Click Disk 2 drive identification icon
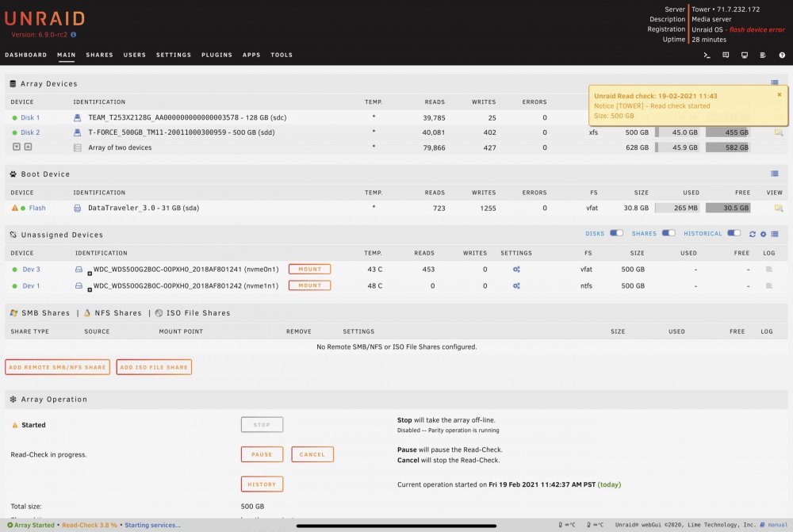 pos(78,132)
